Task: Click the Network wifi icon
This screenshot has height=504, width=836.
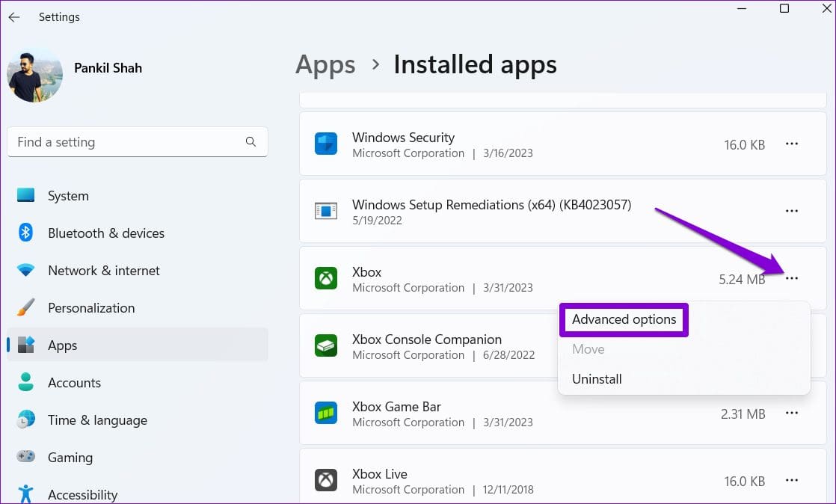Action: tap(25, 271)
